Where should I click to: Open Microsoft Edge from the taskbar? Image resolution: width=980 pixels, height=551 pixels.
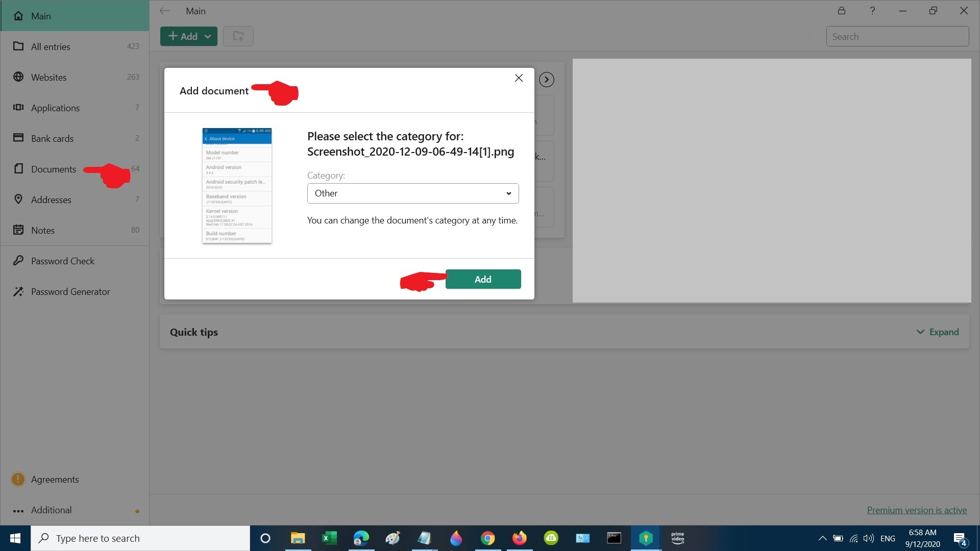[x=361, y=538]
